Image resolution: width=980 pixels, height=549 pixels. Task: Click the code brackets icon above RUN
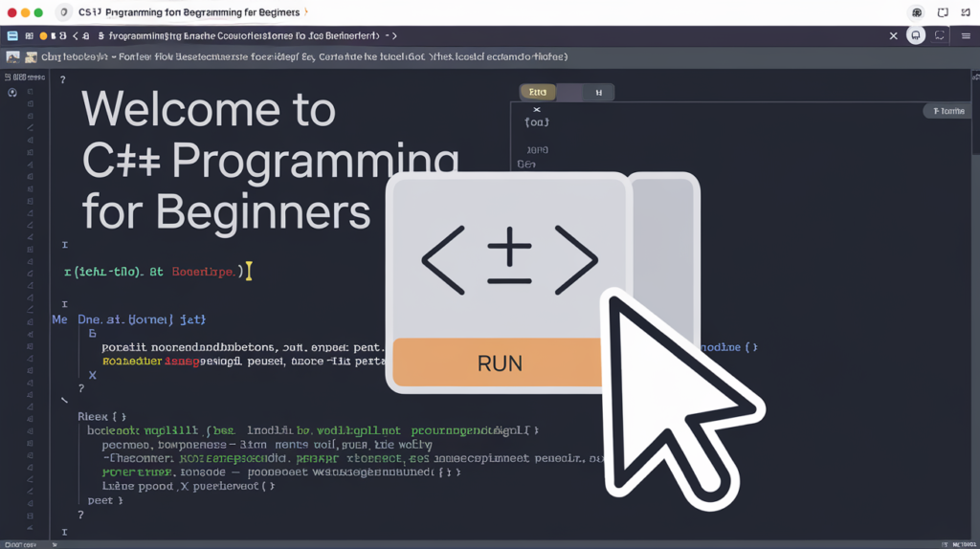(509, 259)
